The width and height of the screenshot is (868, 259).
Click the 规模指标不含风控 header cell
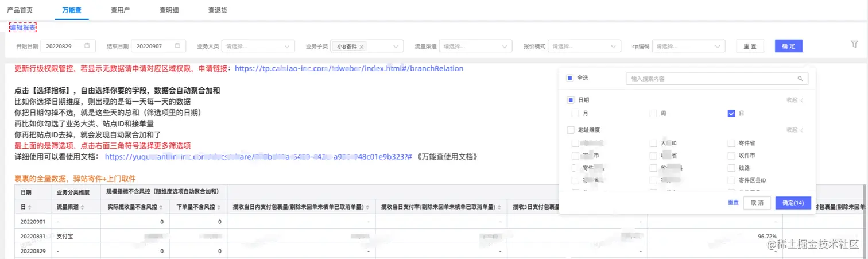point(164,192)
